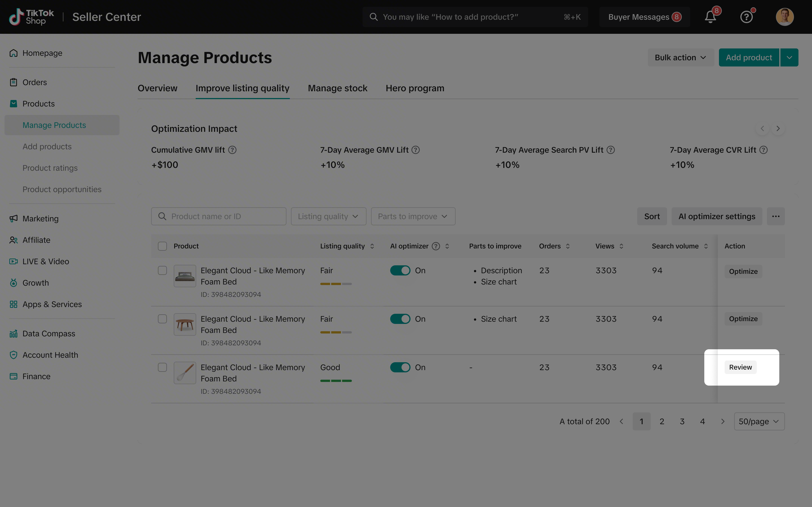812x507 pixels.
Task: Click the notifications bell icon
Action: click(710, 17)
